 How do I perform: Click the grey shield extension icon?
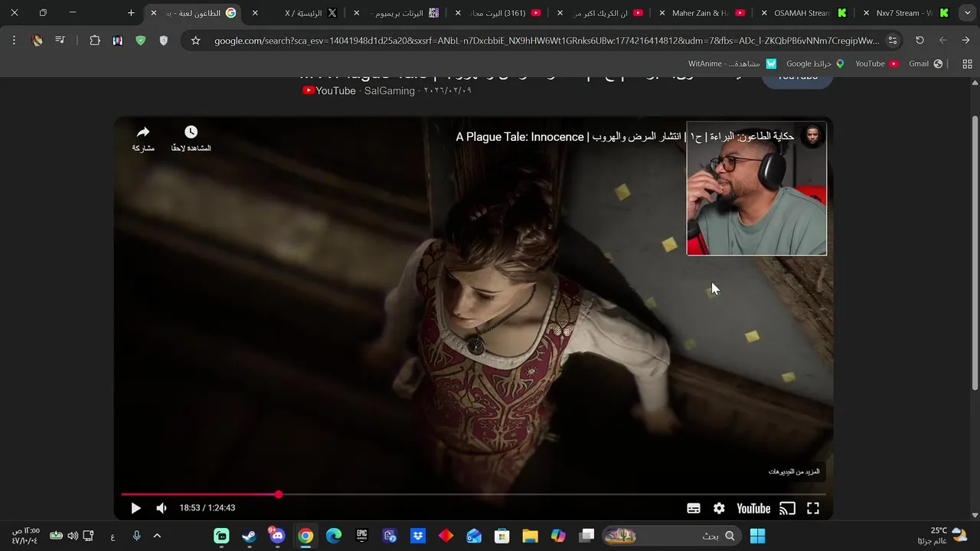point(163,41)
